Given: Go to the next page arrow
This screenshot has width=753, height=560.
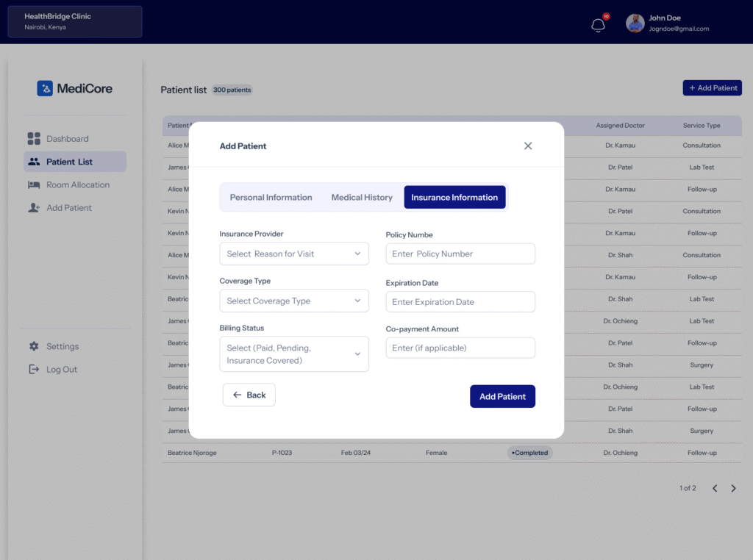Looking at the screenshot, I should coord(733,488).
